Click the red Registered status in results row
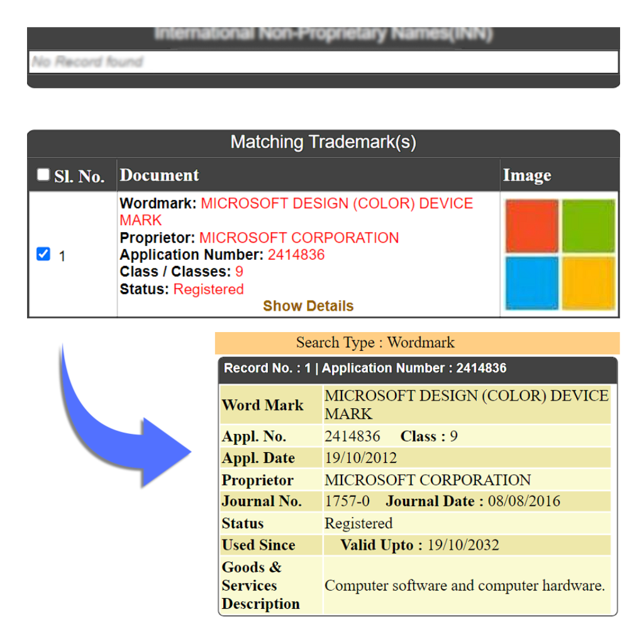 (x=208, y=289)
